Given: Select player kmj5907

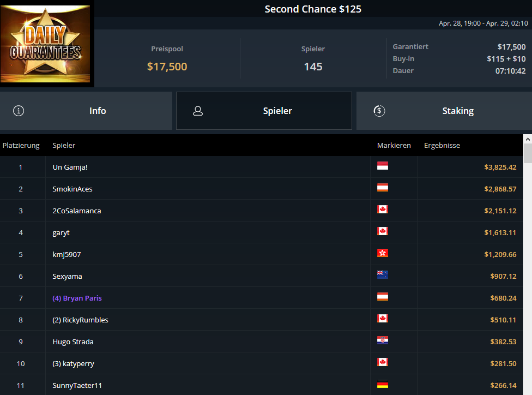Looking at the screenshot, I should 66,254.
